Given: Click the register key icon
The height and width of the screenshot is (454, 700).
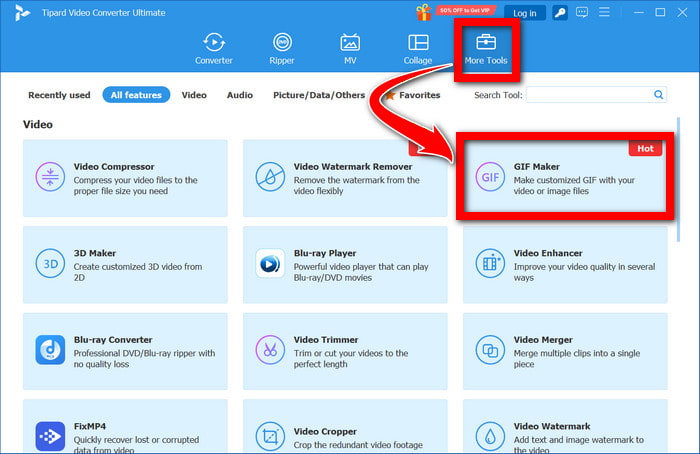Looking at the screenshot, I should click(560, 12).
